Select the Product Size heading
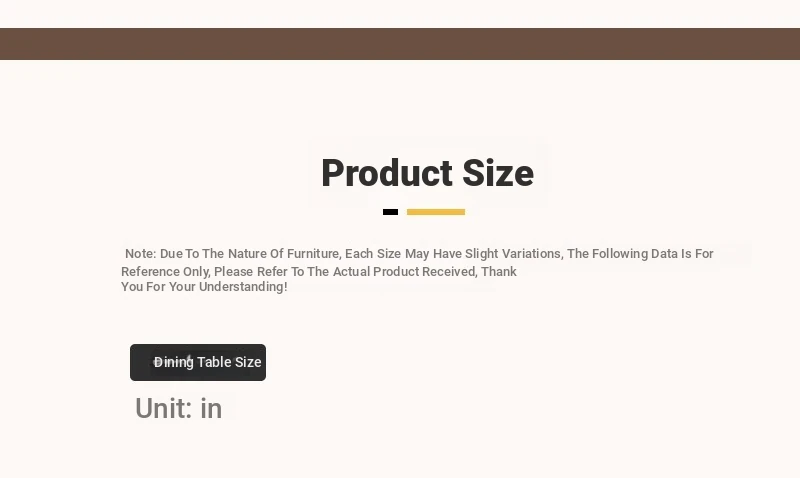 [428, 173]
